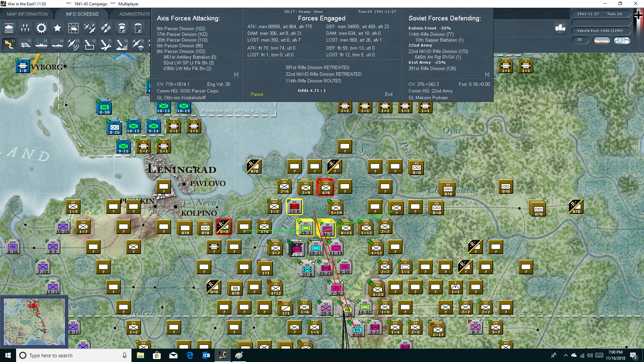Select F7 bomb airfield mode

[106, 44]
